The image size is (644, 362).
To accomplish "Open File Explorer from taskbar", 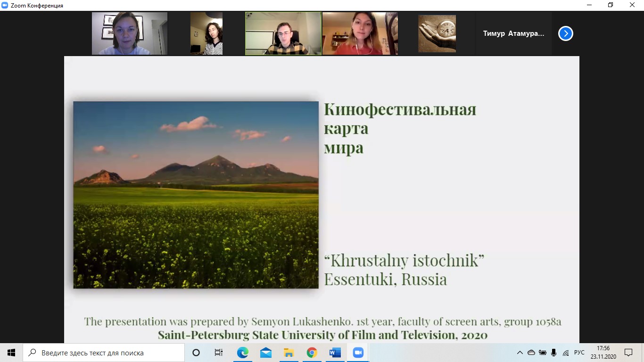I will click(x=289, y=353).
